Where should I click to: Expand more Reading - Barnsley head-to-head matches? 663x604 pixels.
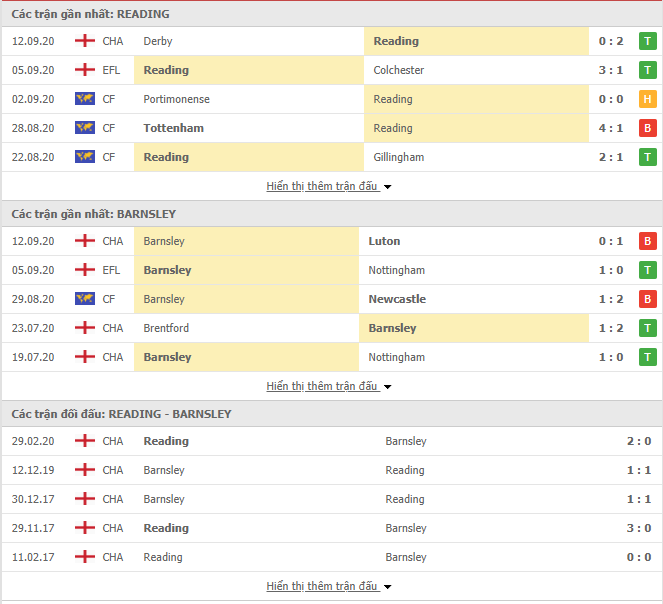coord(329,586)
